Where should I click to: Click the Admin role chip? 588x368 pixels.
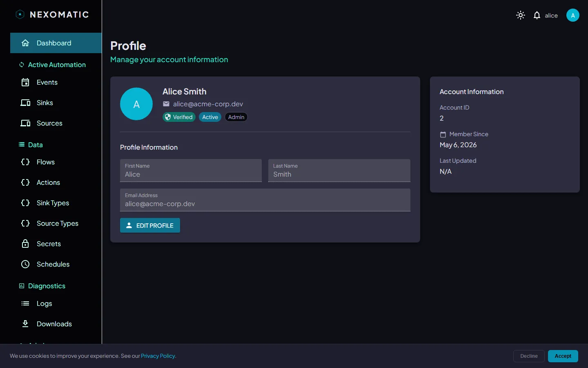[236, 117]
